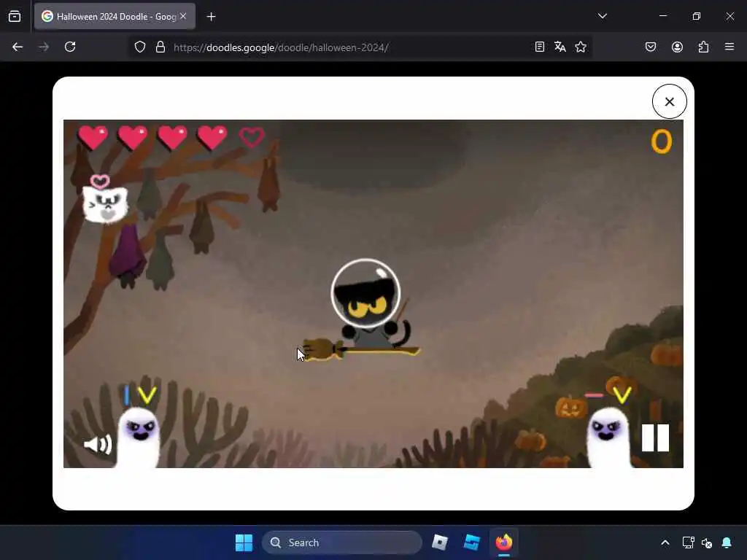This screenshot has width=747, height=560.
Task: Open the blue Roblox Studio taskbar icon
Action: 472,542
